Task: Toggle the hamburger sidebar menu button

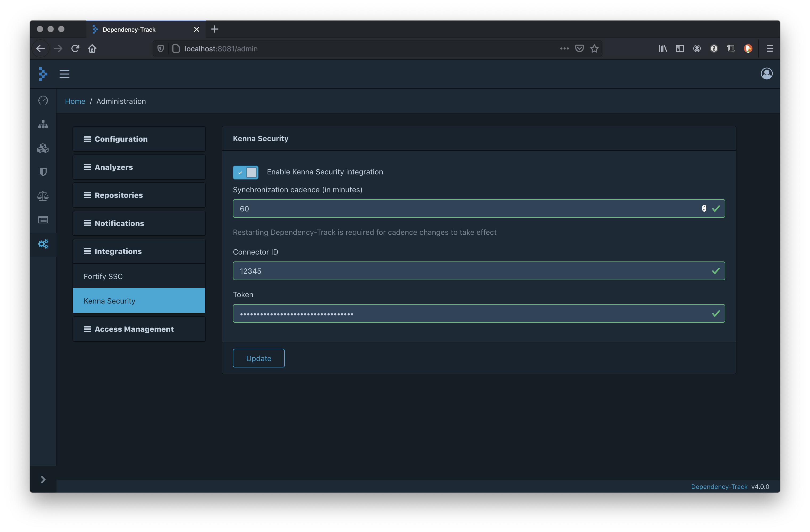Action: click(64, 74)
